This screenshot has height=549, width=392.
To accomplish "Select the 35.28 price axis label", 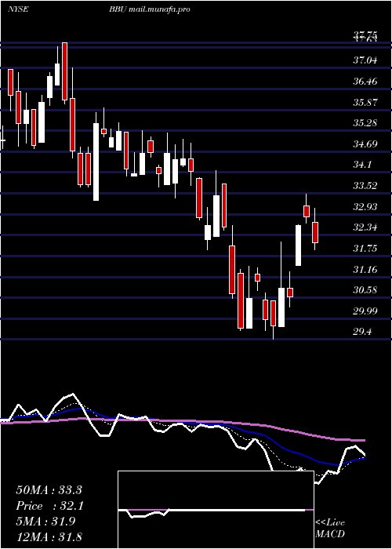I will (365, 123).
